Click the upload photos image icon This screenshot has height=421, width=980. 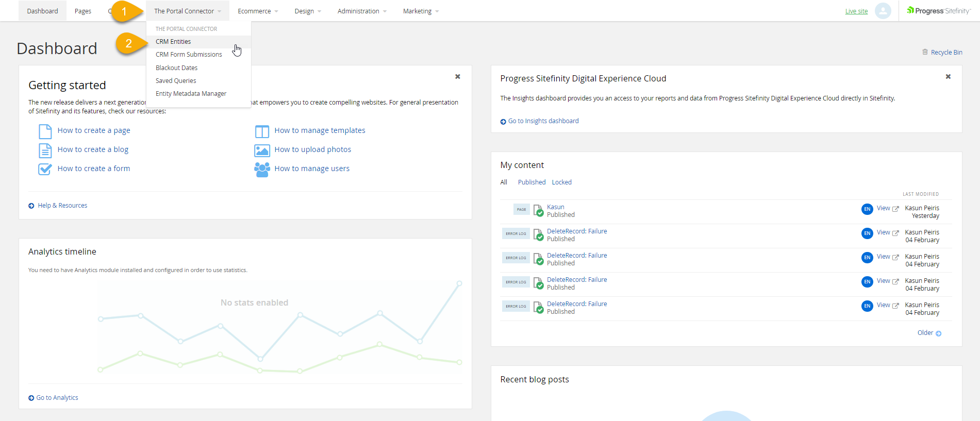(262, 150)
